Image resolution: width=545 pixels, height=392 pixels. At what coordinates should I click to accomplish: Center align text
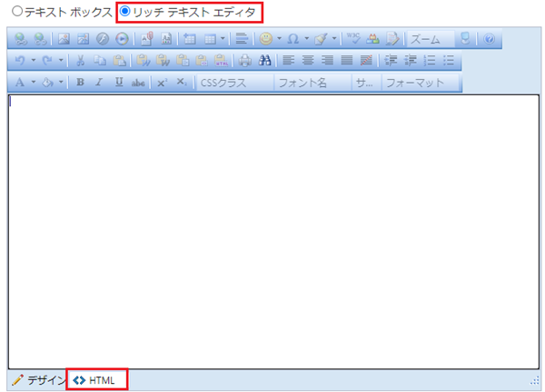tap(308, 61)
